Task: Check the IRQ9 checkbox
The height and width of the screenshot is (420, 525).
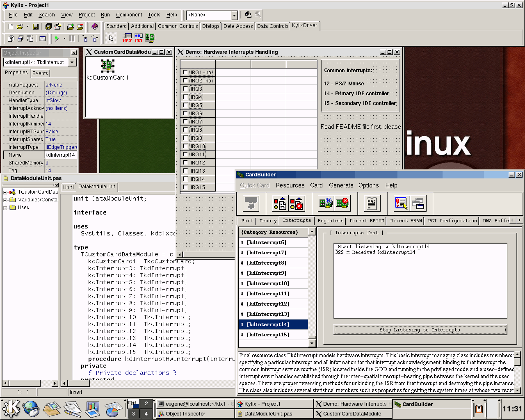Action: pos(185,138)
